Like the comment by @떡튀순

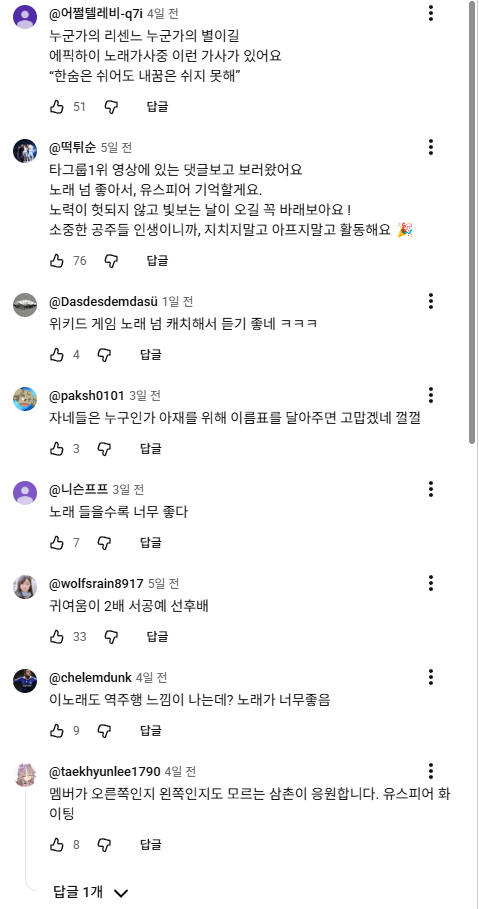(x=57, y=261)
